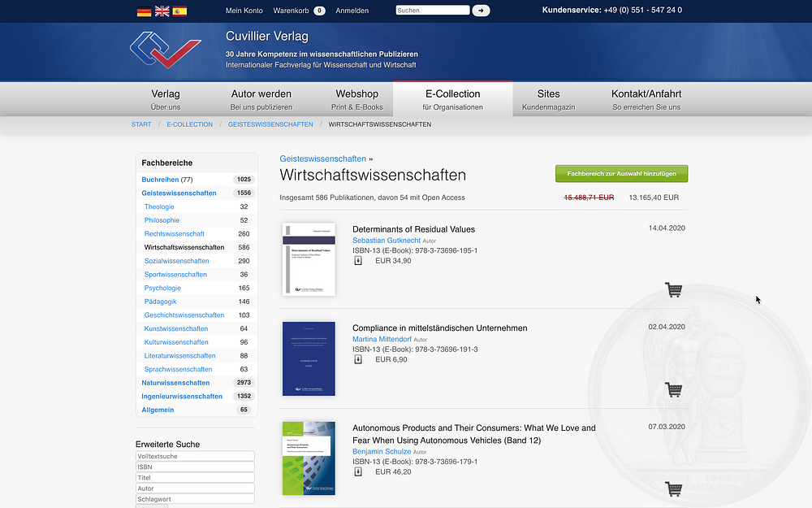Screen dimensions: 812x508
Task: Switch site language to English flag
Action: click(x=162, y=11)
